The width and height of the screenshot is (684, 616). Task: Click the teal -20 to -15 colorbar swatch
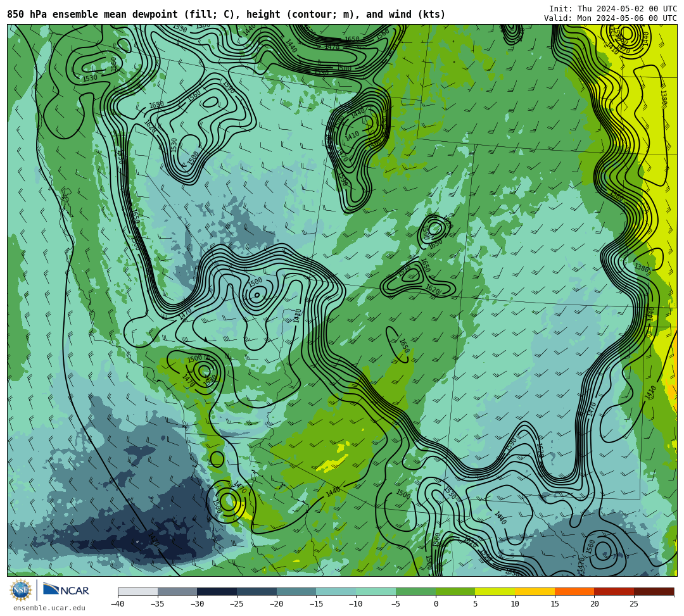(x=296, y=591)
